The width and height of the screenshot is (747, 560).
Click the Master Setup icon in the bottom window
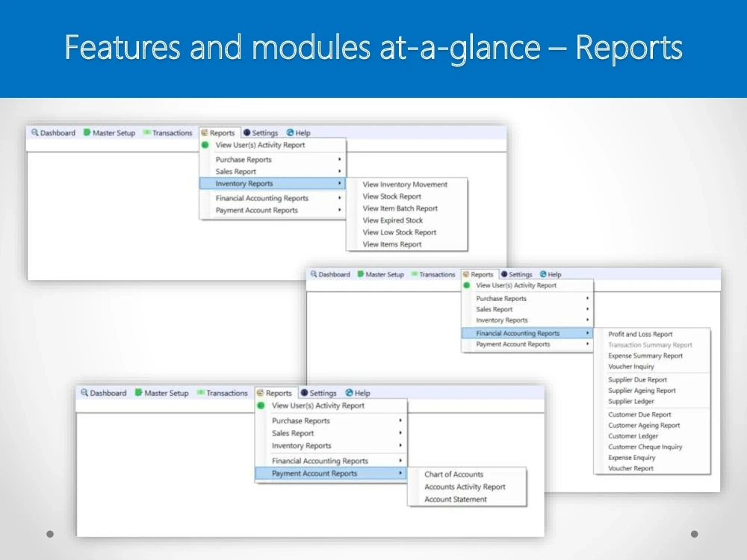pos(139,393)
